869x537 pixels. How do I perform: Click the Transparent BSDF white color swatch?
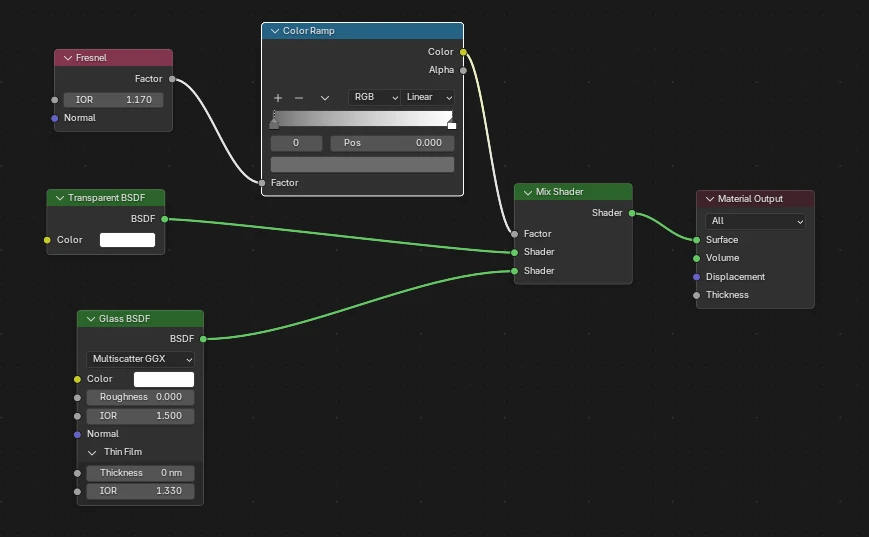127,240
